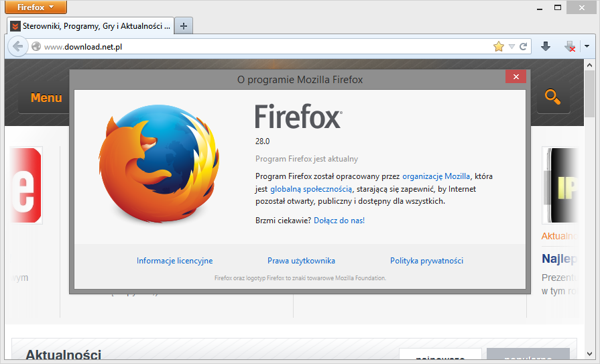Screen dimensions: 600x364
Task: Open the orange Firefox application menu
Action: (x=36, y=7)
